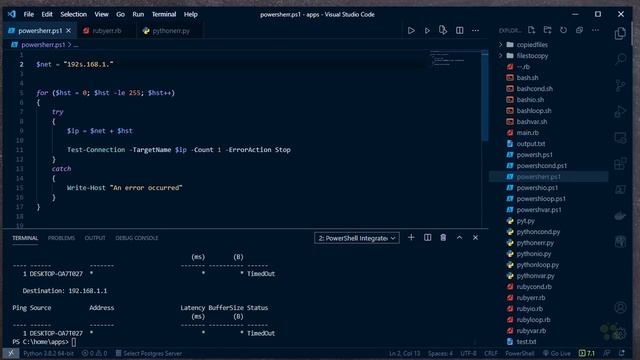Add a new terminal with plus icon

tap(411, 238)
